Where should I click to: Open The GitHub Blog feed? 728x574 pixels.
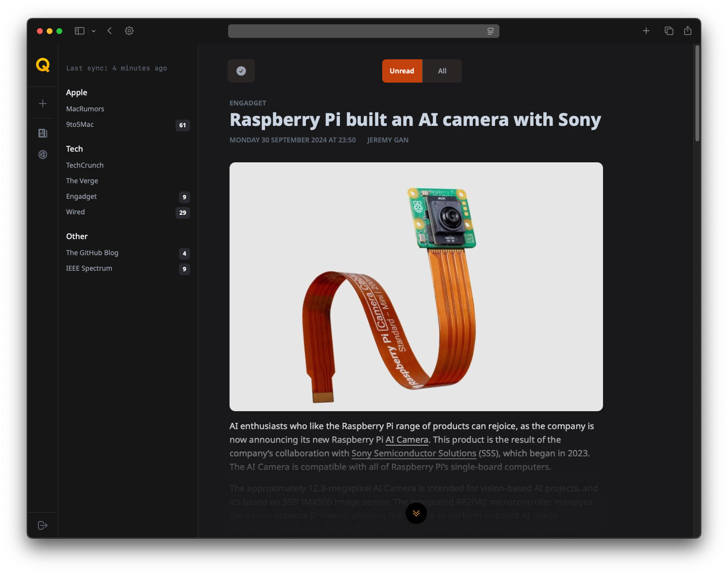coord(92,253)
